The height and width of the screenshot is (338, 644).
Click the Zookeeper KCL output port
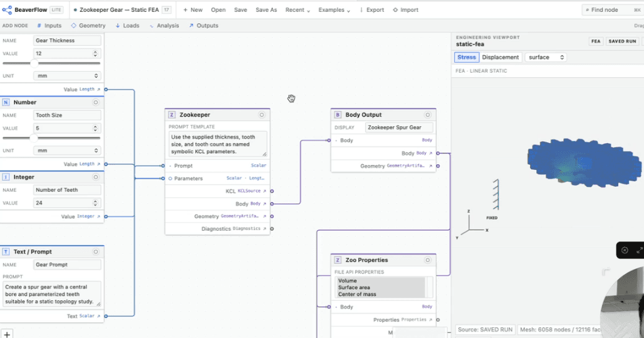coord(272,191)
